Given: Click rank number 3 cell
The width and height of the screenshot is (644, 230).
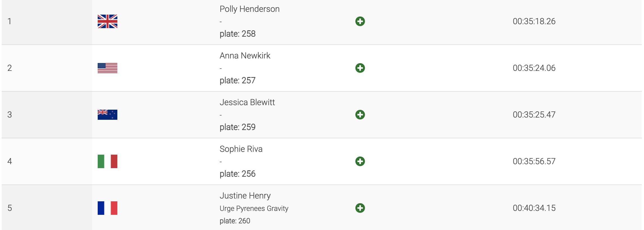Looking at the screenshot, I should pos(10,115).
